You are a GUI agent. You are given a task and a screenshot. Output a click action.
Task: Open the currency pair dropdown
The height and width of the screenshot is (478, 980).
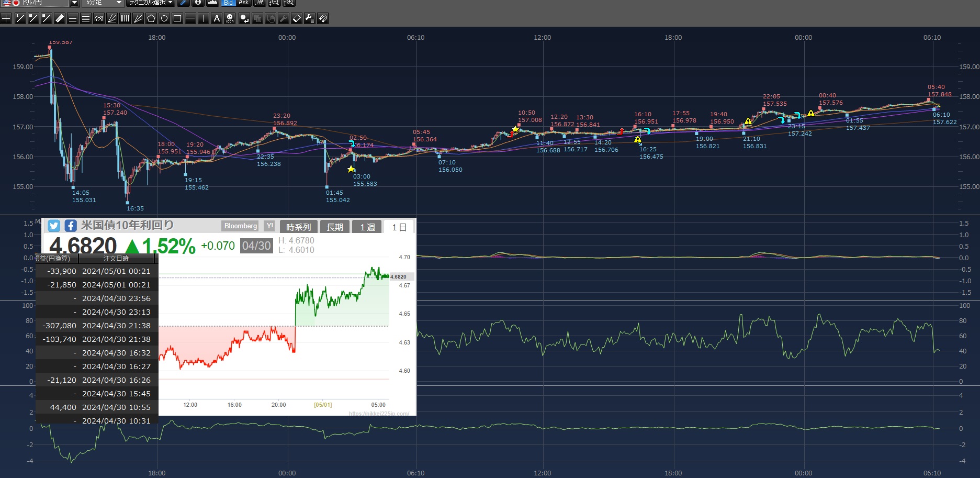click(x=74, y=3)
